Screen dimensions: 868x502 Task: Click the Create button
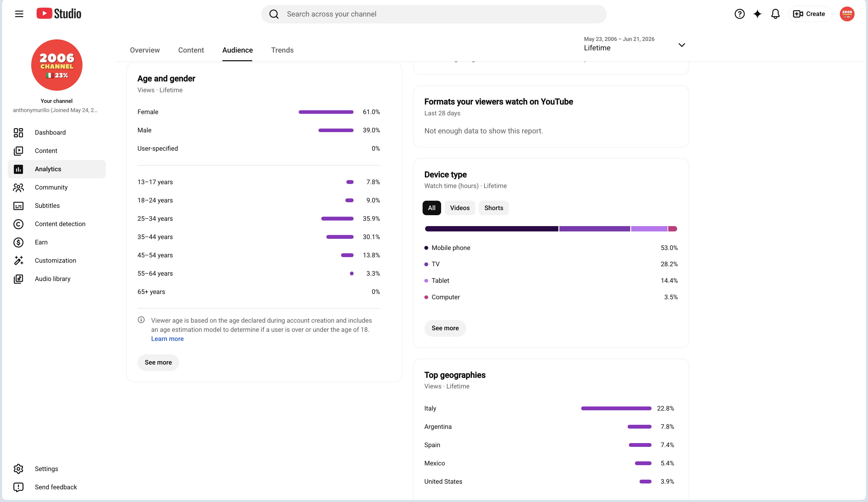[809, 14]
